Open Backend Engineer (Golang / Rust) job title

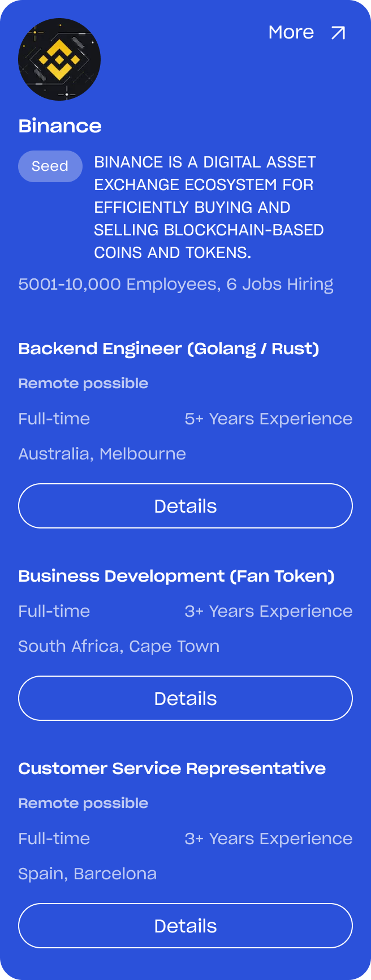click(169, 349)
